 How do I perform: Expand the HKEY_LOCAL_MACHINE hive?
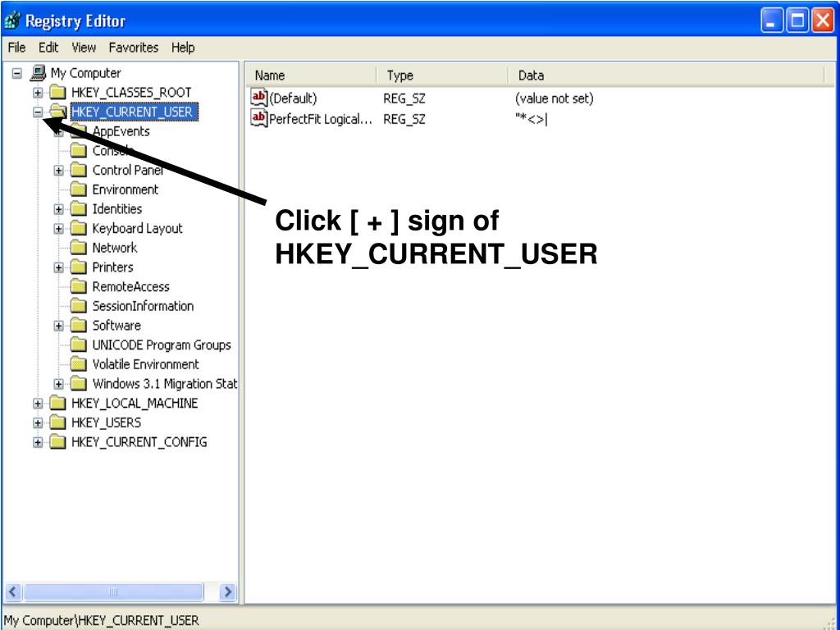click(38, 404)
